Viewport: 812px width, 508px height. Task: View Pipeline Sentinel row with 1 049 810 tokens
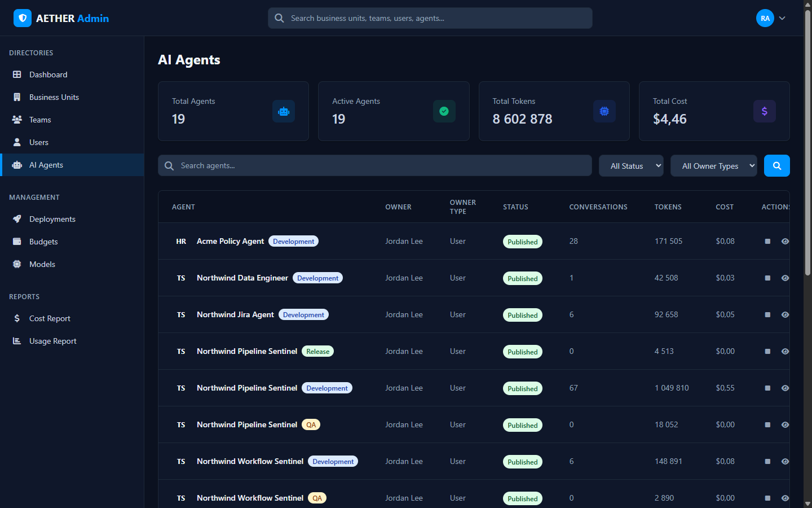tap(785, 388)
